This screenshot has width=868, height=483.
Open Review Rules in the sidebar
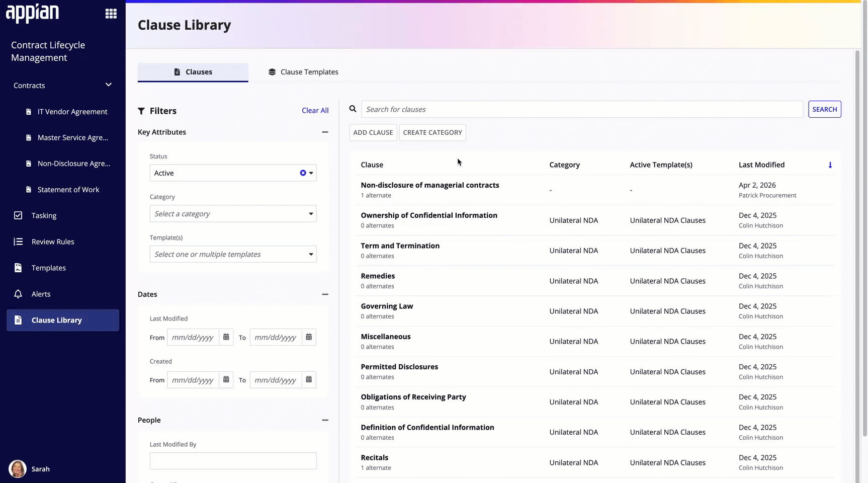point(63,242)
